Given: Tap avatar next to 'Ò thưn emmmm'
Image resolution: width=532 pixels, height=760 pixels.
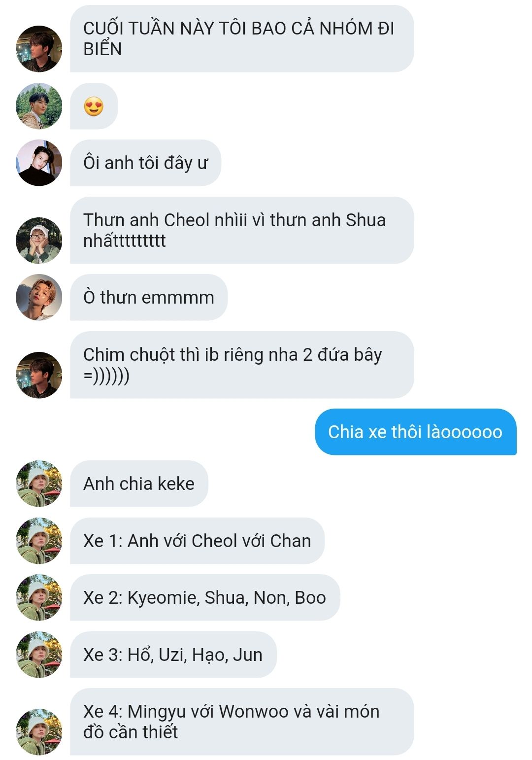Looking at the screenshot, I should (x=39, y=297).
